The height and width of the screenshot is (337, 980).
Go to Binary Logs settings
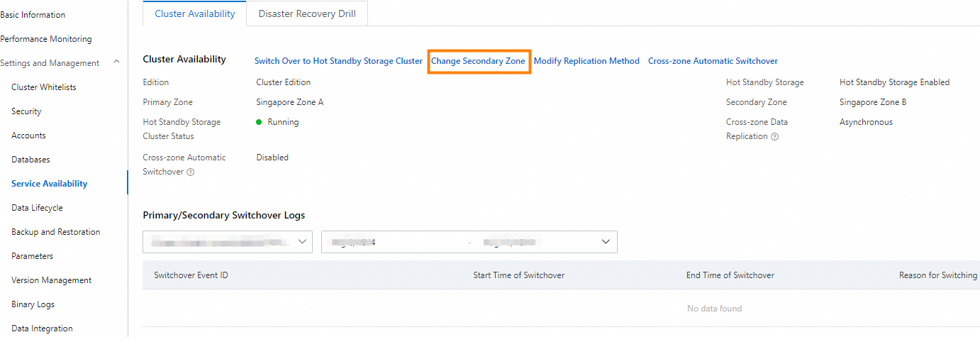click(x=33, y=304)
